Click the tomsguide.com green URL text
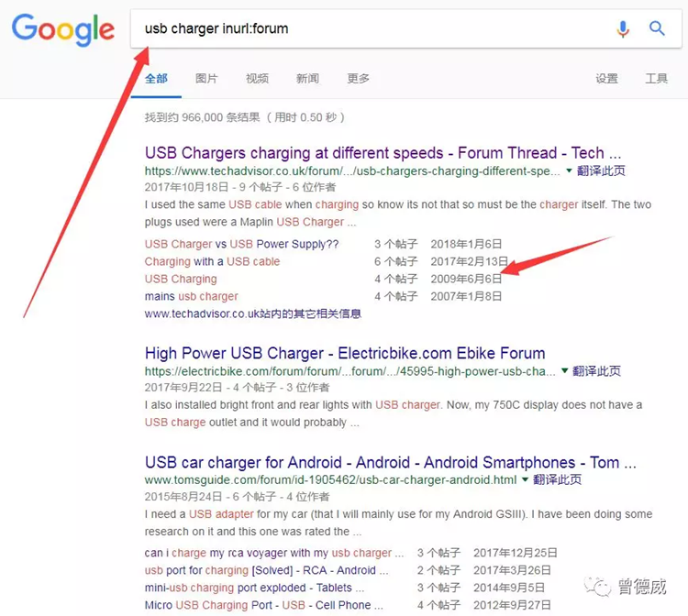 click(x=330, y=480)
